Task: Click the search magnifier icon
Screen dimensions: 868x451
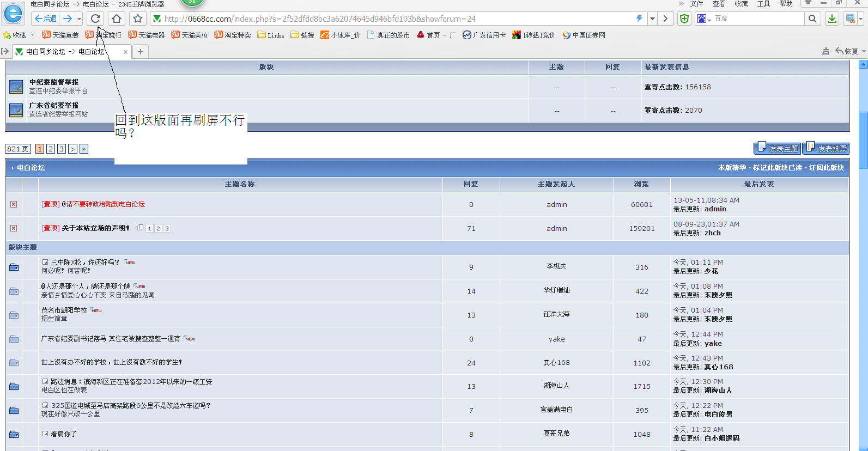Action: 812,19
